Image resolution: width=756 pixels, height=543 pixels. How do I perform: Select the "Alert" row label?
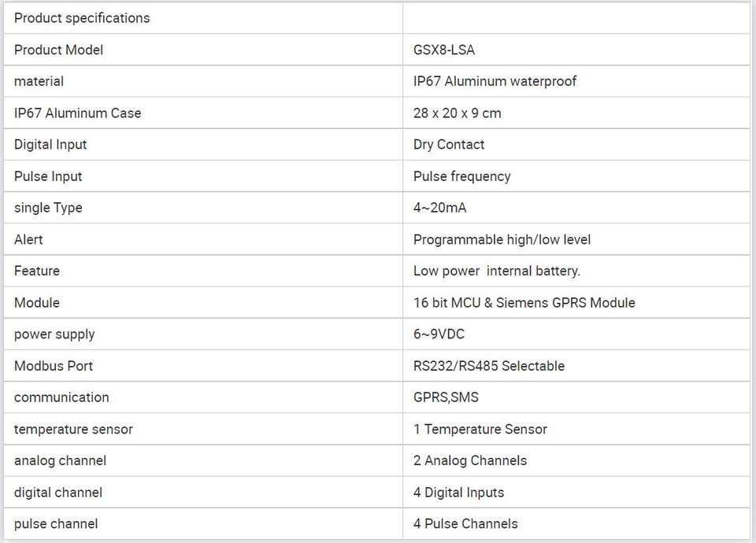coord(28,239)
